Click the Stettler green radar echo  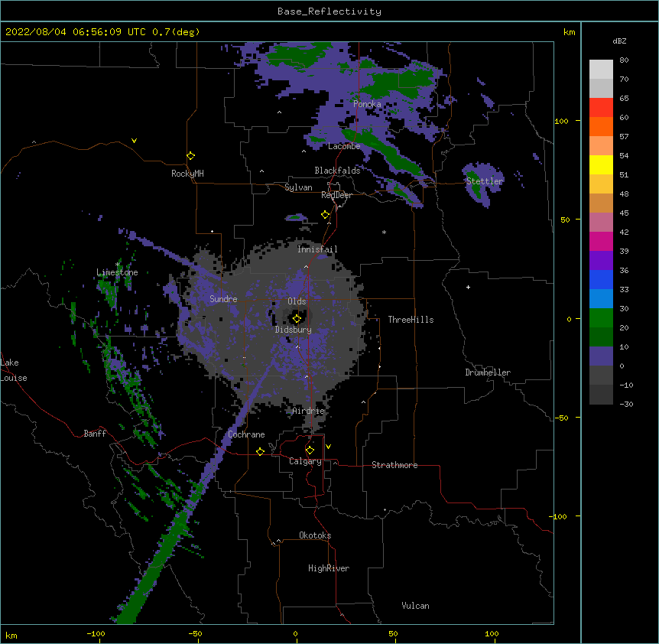[475, 184]
